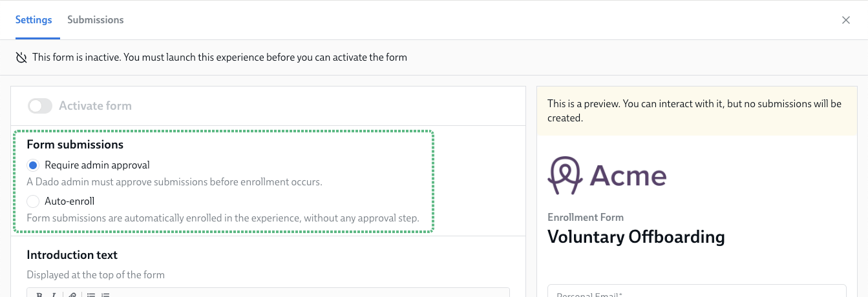Click the Voluntary Offboarding form title
Image resolution: width=868 pixels, height=297 pixels.
tap(636, 237)
